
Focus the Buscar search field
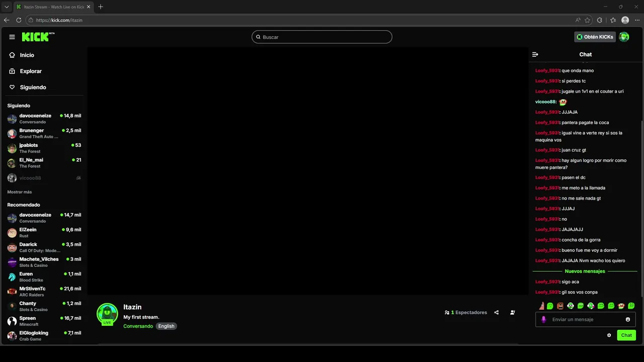tap(322, 37)
